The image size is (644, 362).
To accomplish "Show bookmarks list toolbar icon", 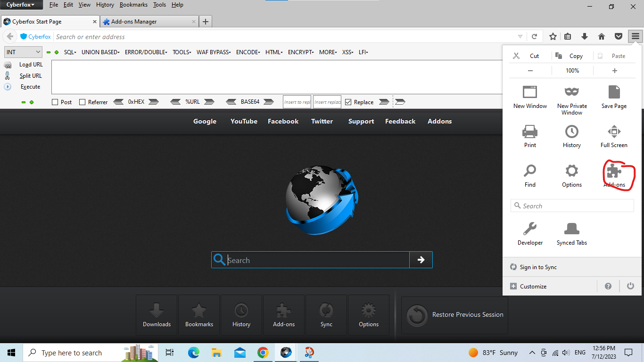I will 568,36.
